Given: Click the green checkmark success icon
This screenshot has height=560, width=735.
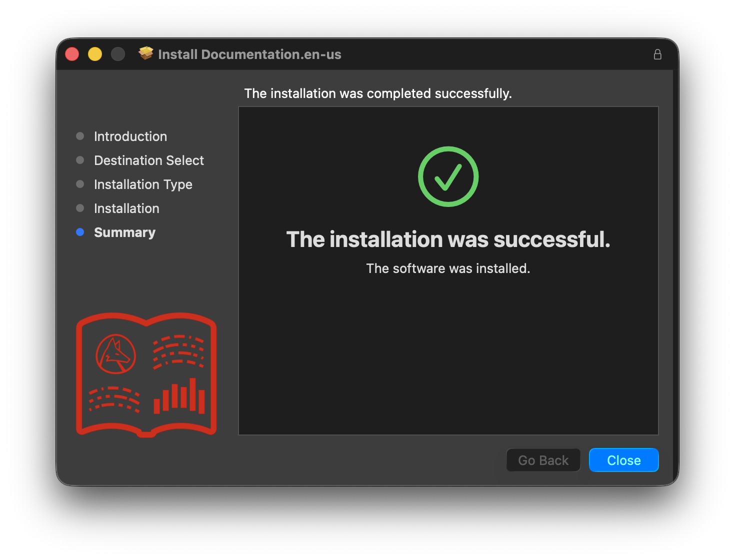Looking at the screenshot, I should [448, 176].
